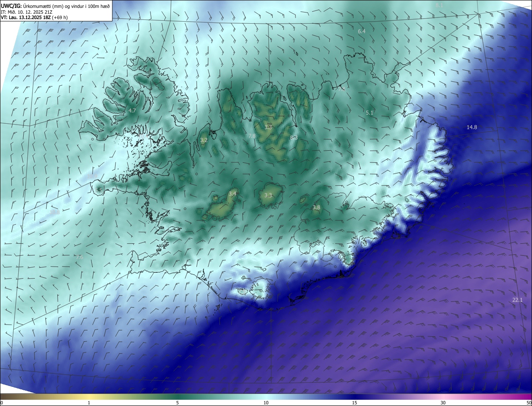
Task: Click the 6.4 value label
Action: pos(362,32)
